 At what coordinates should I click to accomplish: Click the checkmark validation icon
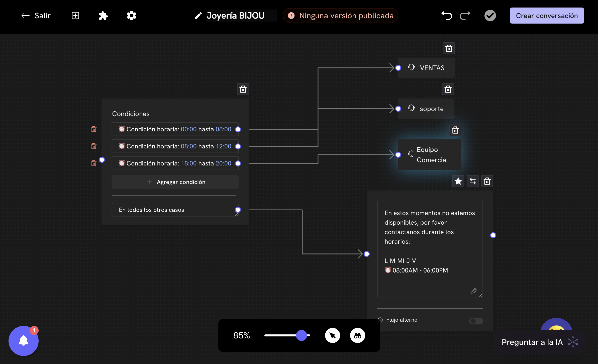[x=490, y=16]
